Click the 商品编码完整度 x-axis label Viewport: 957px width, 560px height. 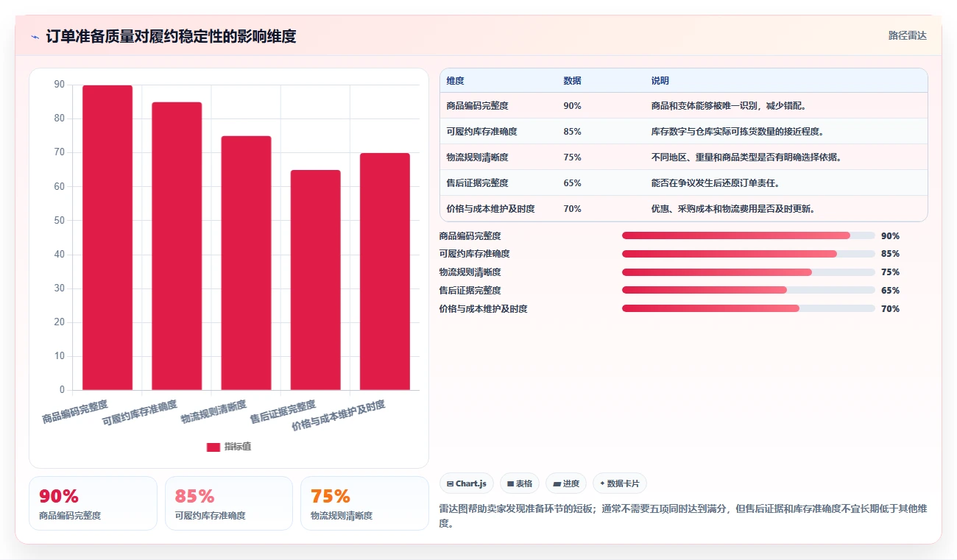point(75,411)
